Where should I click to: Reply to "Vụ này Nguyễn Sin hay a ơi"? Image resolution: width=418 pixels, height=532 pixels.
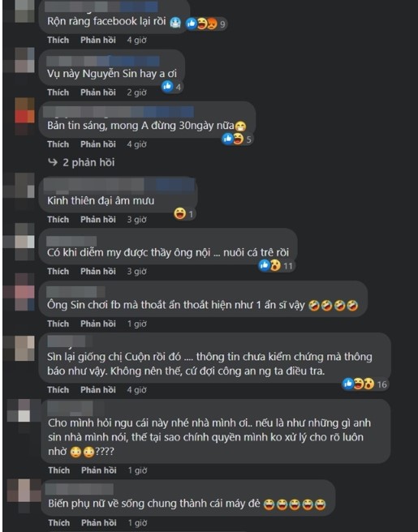click(x=98, y=92)
